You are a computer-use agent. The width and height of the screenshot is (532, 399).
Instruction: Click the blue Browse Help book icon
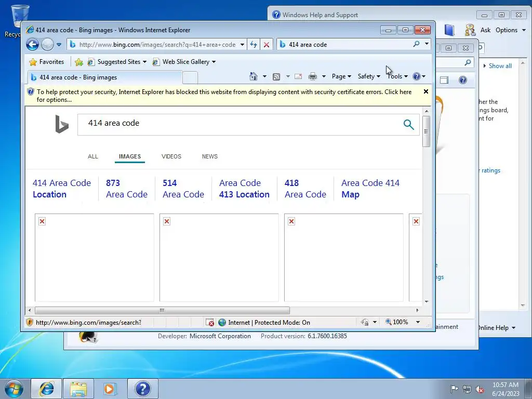[449, 30]
